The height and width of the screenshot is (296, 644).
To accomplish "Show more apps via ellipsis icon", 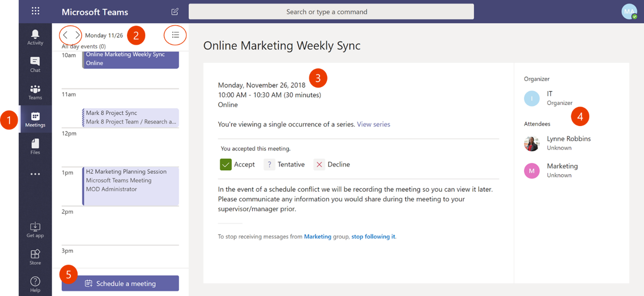I will 35,174.
